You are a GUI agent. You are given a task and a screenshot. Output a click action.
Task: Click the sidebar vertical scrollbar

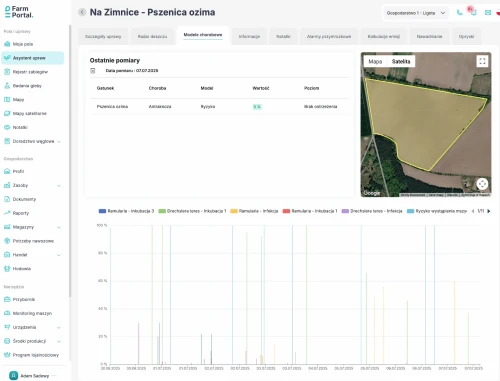tap(70, 160)
